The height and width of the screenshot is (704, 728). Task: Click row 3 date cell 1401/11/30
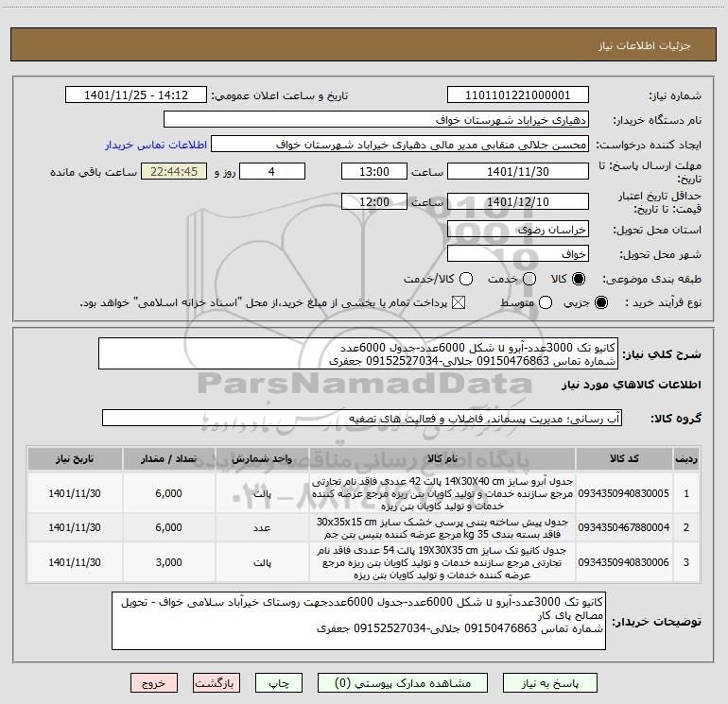(x=75, y=562)
